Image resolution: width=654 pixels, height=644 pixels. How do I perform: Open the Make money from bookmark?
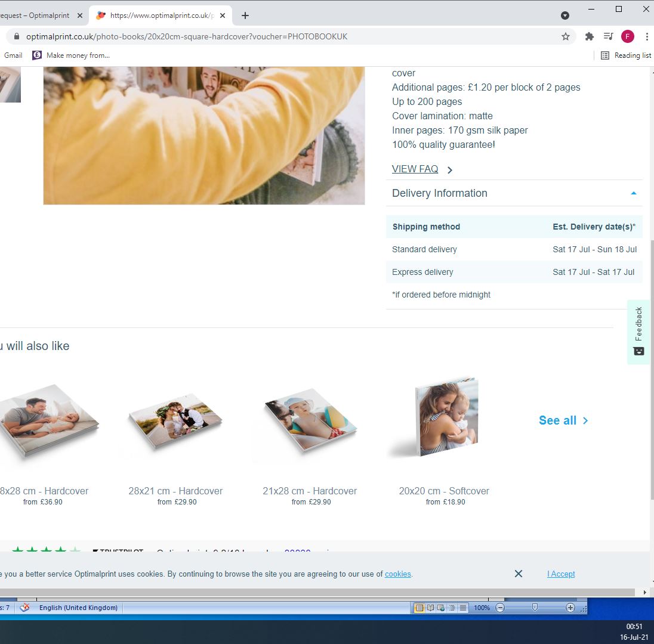72,55
